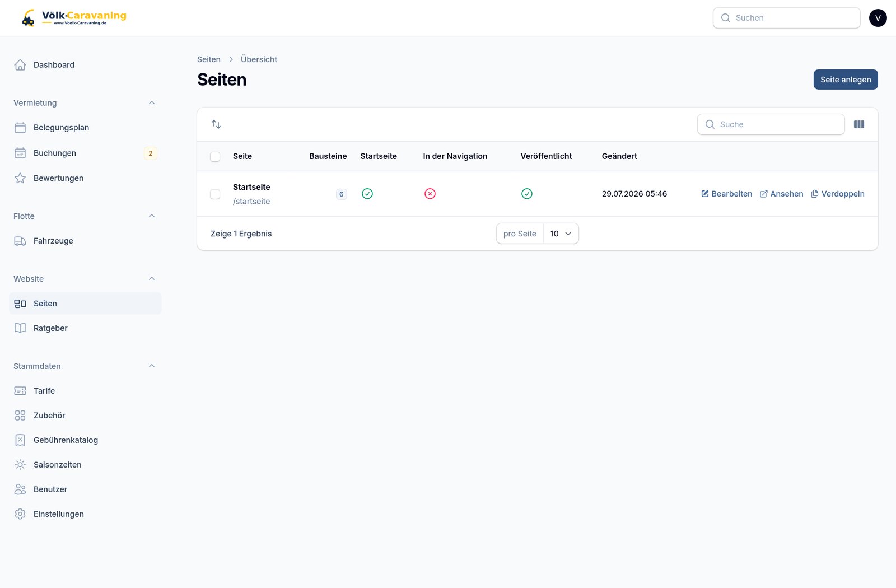This screenshot has height=588, width=896.
Task: Click Bearbeiten for Startseite
Action: [727, 194]
